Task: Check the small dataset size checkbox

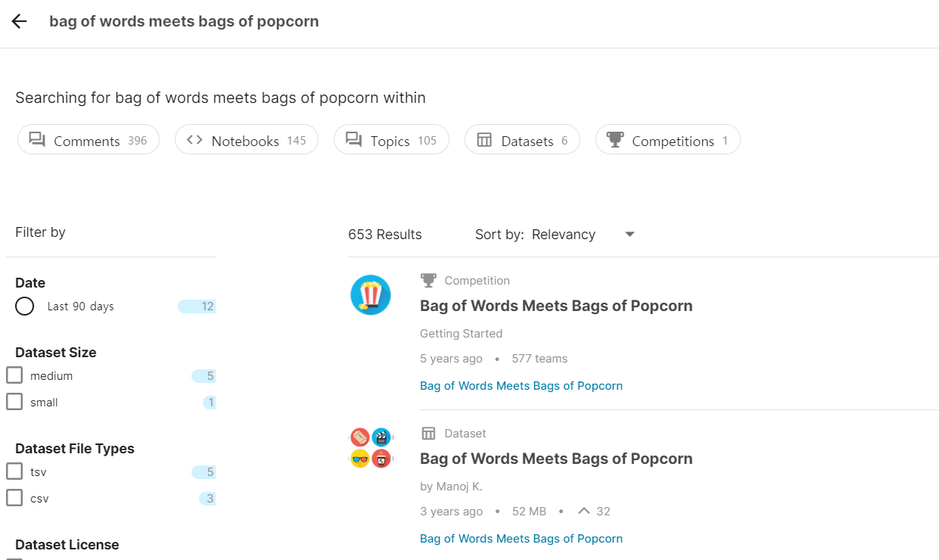Action: click(x=14, y=402)
